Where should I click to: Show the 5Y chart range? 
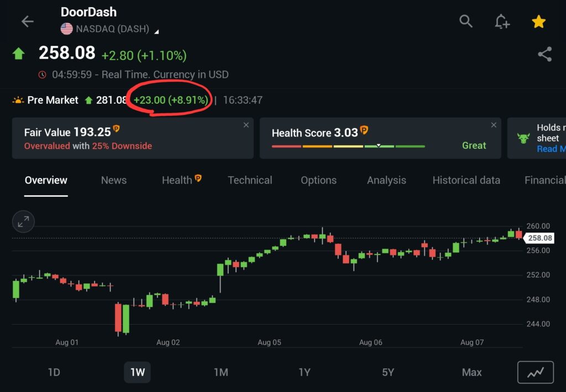pos(388,372)
